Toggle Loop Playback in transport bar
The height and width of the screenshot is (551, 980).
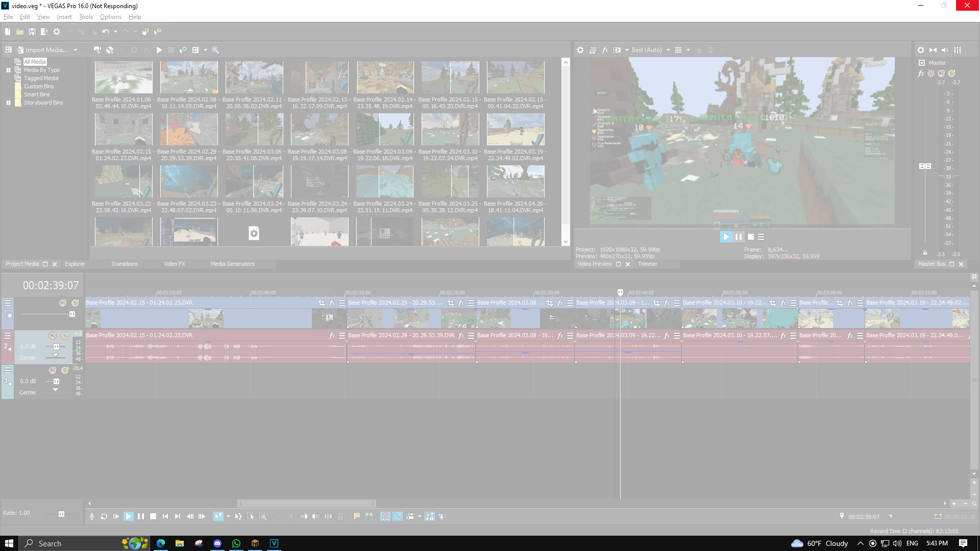104,516
